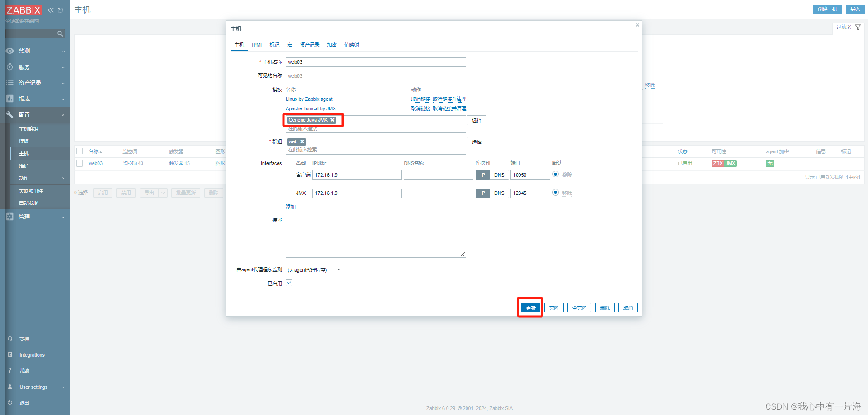This screenshot has height=415, width=868.
Task: Click the 帮助 question mark icon
Action: point(10,371)
